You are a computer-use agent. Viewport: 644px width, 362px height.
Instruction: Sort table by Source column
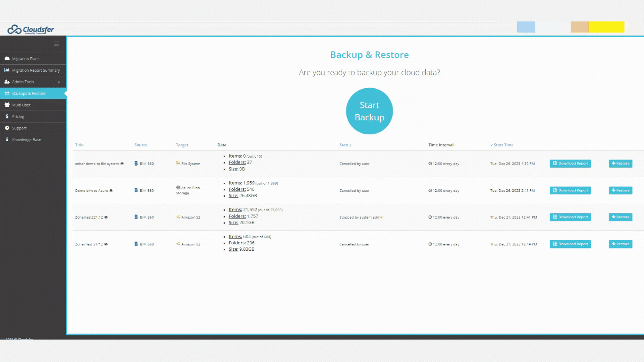point(141,145)
